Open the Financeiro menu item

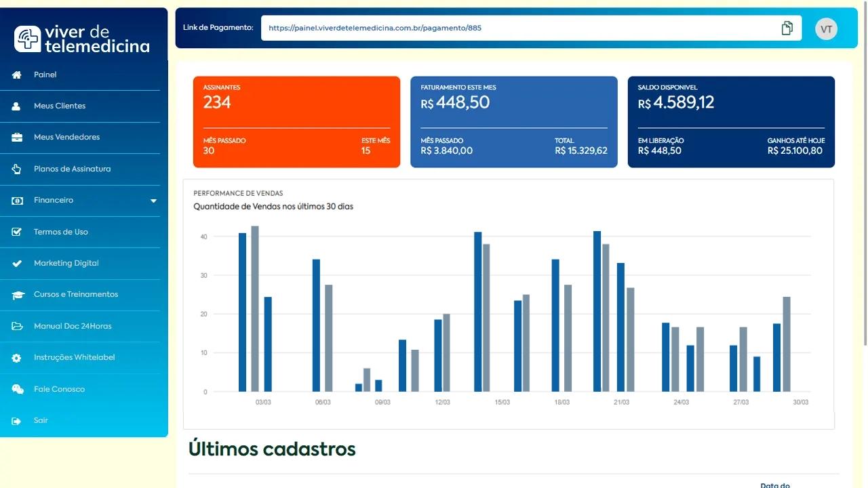[x=54, y=201]
